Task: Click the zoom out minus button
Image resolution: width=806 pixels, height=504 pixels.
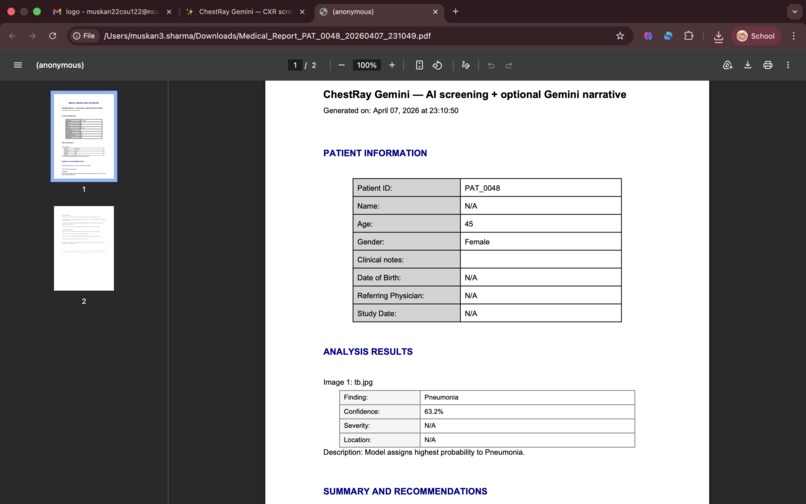Action: pos(341,65)
